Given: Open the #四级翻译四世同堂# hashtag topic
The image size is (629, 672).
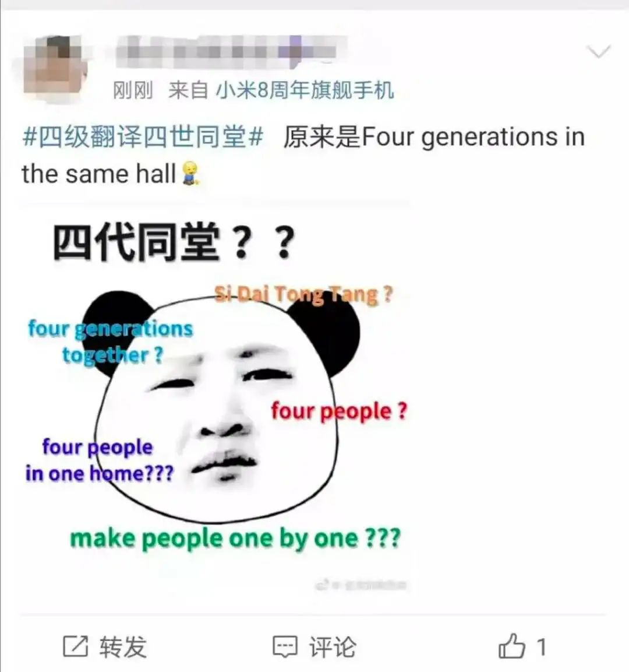Looking at the screenshot, I should (x=143, y=138).
